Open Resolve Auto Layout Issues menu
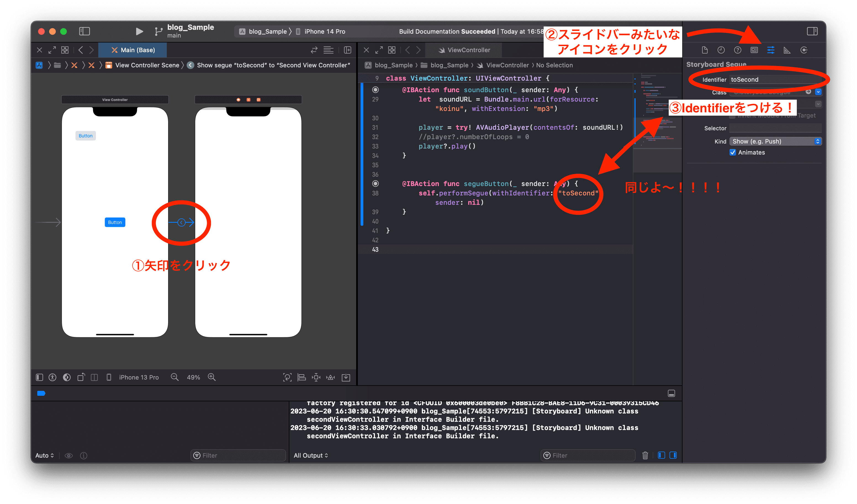The height and width of the screenshot is (504, 857). click(330, 377)
